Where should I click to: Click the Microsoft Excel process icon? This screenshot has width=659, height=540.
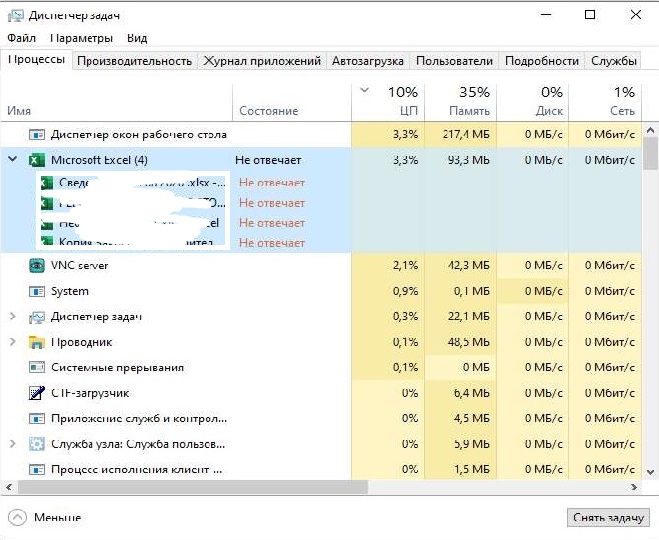click(x=37, y=160)
